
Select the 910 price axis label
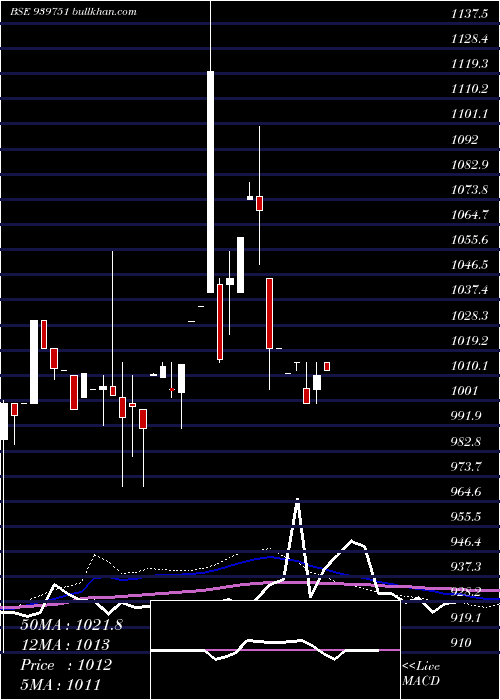(x=462, y=643)
